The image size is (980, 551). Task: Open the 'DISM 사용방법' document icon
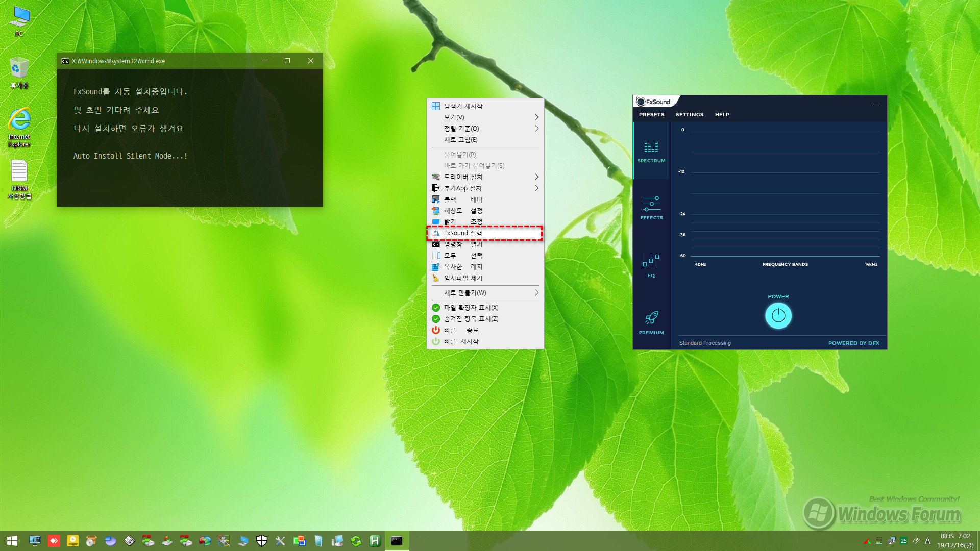pos(19,180)
